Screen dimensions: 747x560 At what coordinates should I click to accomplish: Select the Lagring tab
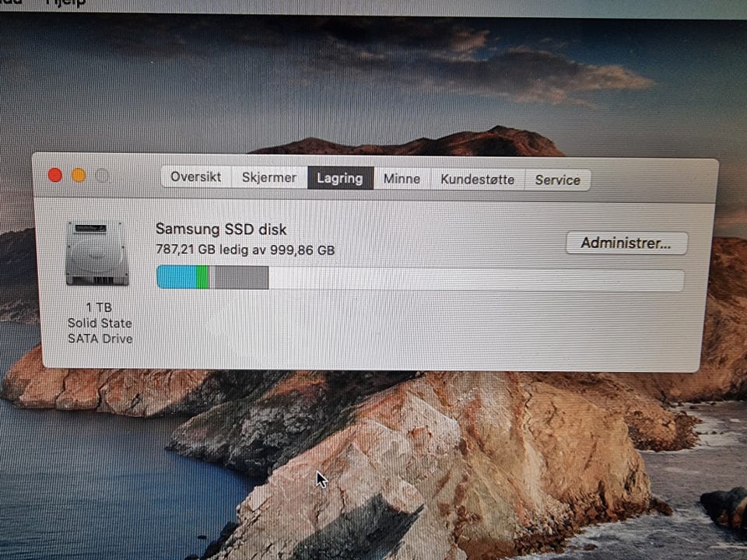click(x=340, y=178)
